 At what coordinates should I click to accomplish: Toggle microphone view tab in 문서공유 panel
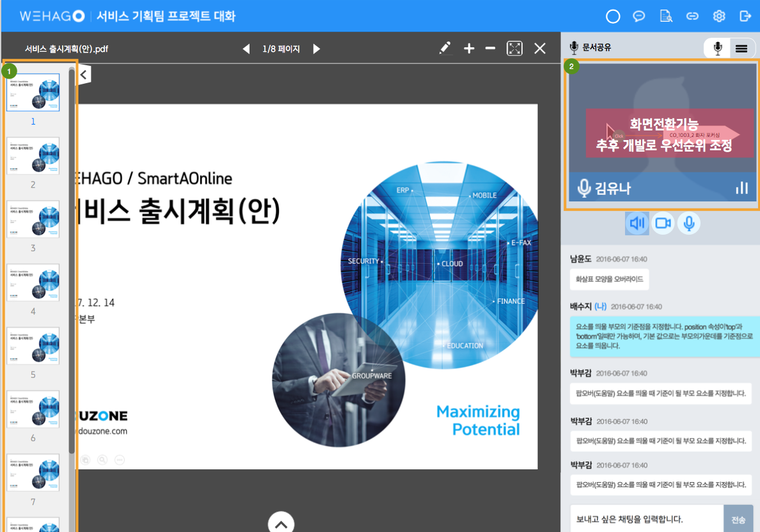coord(718,48)
